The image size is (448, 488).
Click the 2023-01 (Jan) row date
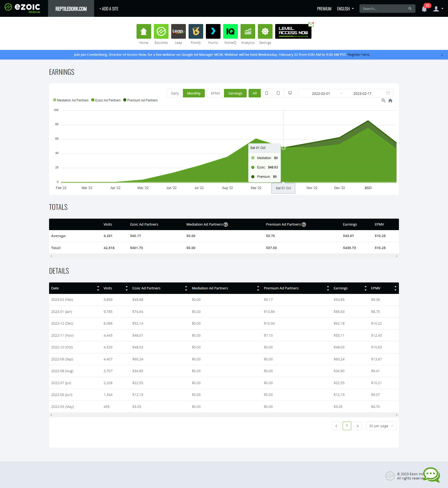point(62,312)
